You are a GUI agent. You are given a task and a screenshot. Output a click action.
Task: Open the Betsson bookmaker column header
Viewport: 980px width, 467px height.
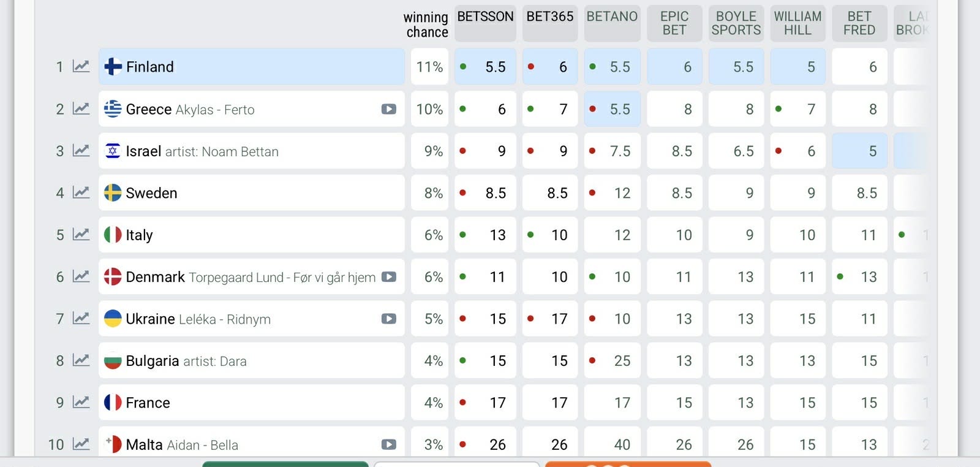click(x=485, y=17)
